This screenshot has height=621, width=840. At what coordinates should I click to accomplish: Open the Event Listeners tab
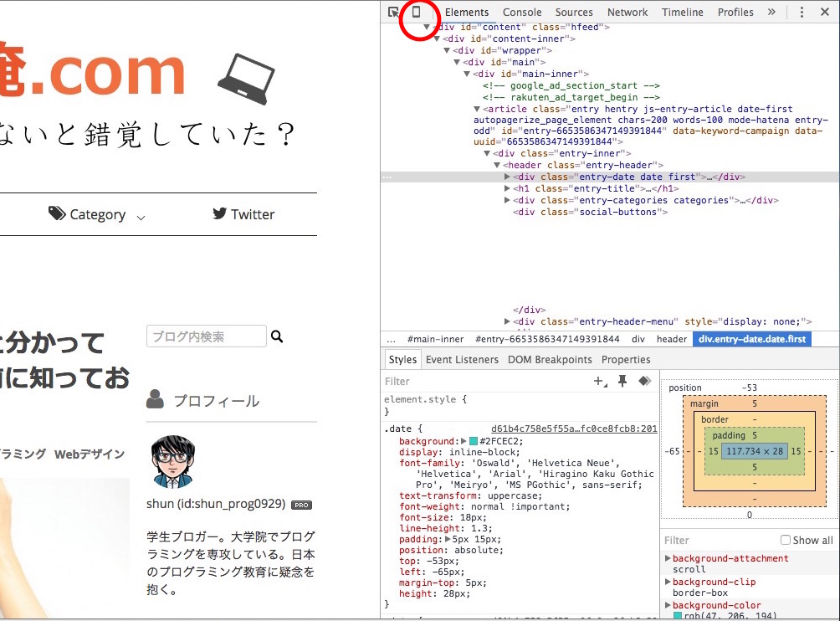click(464, 359)
